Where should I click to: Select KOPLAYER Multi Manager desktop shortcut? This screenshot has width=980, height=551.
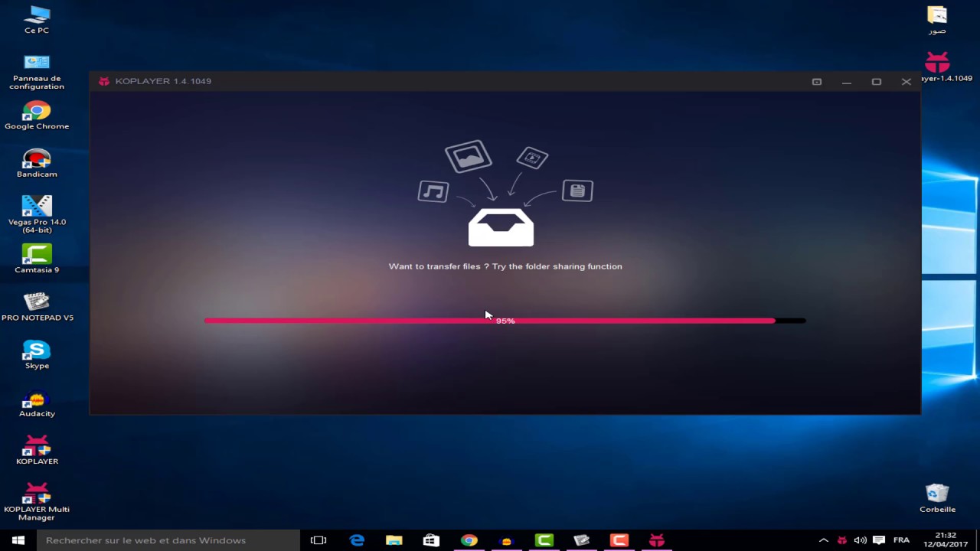pos(37,503)
